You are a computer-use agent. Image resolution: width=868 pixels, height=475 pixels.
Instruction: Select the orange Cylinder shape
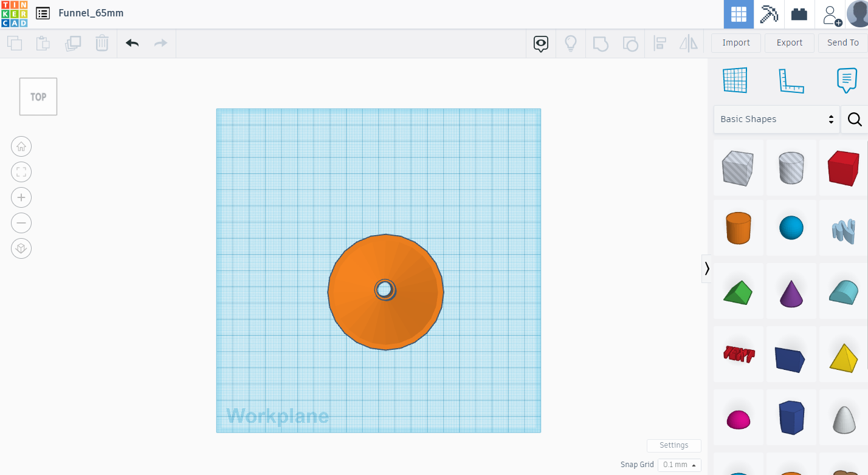(738, 228)
